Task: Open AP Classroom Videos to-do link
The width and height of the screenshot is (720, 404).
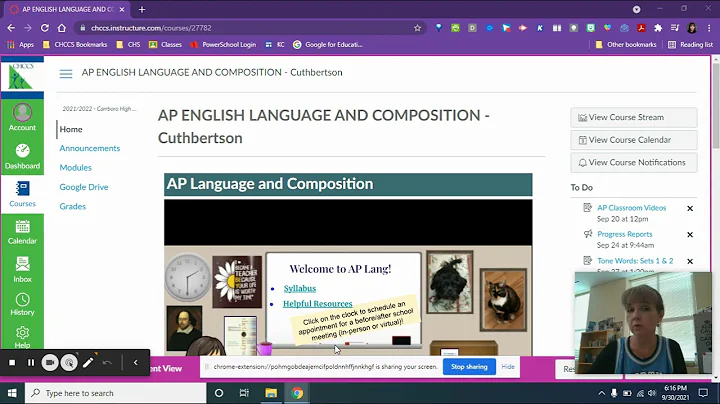Action: [x=631, y=208]
